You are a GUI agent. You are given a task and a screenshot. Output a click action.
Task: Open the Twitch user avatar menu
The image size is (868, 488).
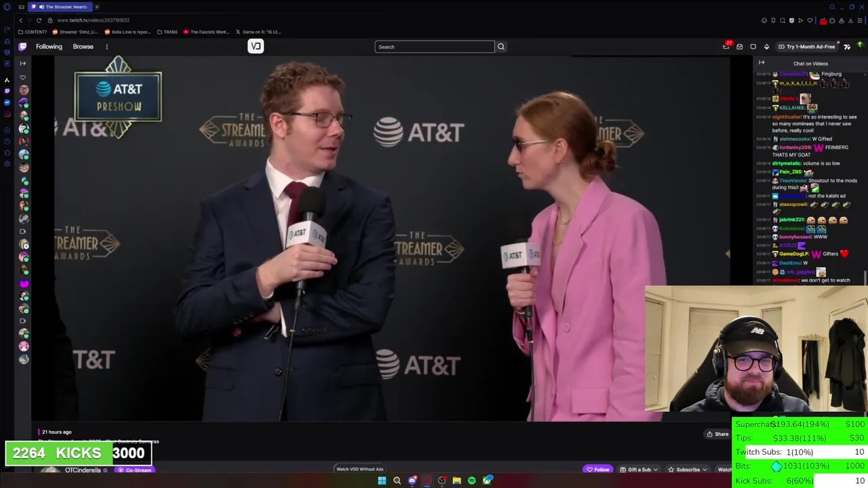860,46
